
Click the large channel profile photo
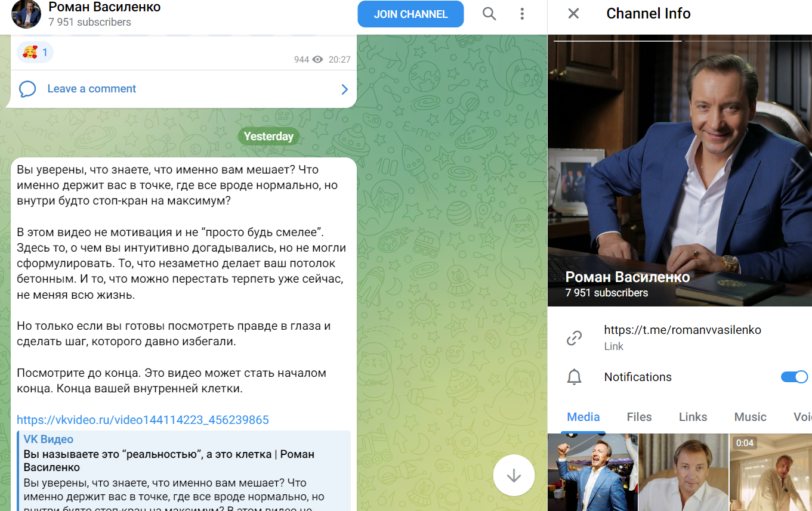680,171
